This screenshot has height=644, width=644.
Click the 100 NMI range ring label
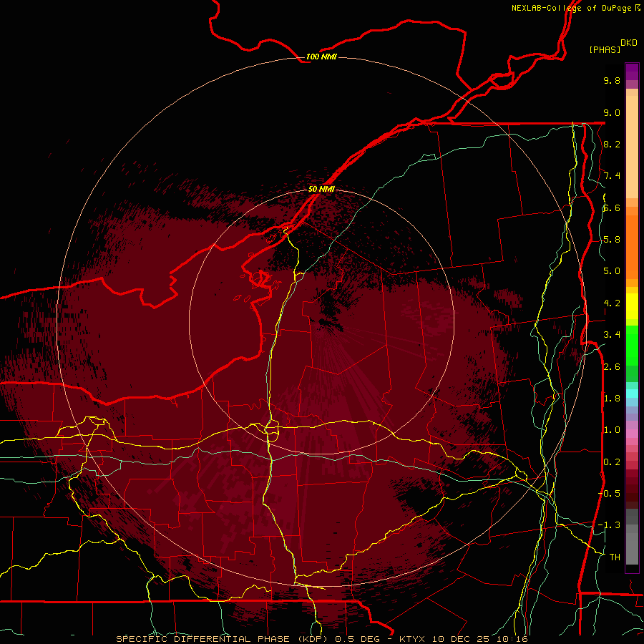pyautogui.click(x=321, y=57)
